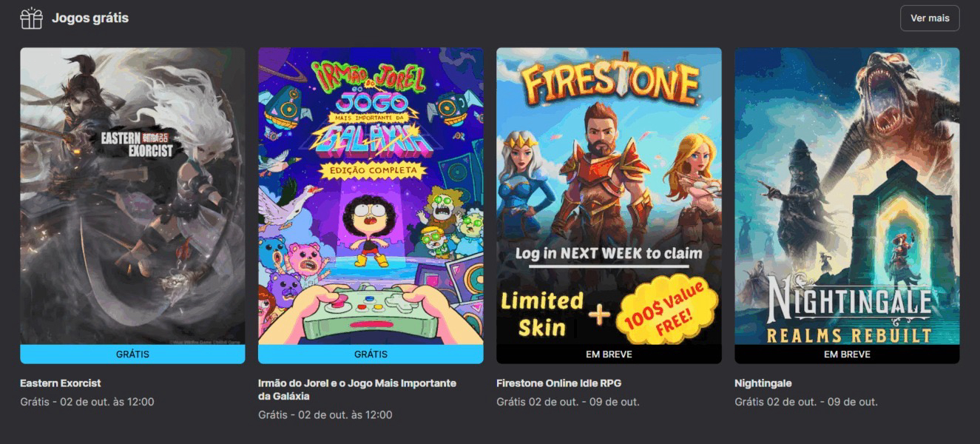The height and width of the screenshot is (444, 980).
Task: Open the Eastern Exorcist cover art
Action: [132, 196]
